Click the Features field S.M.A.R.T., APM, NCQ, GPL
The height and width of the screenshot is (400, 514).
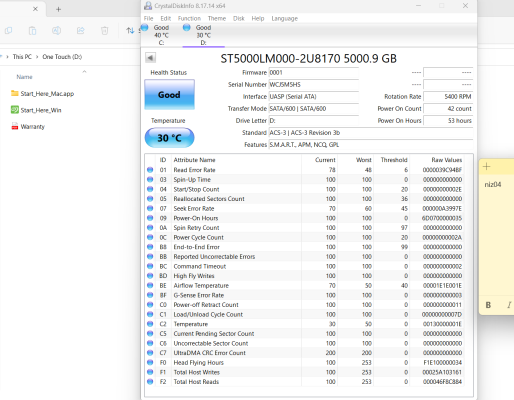coord(371,145)
